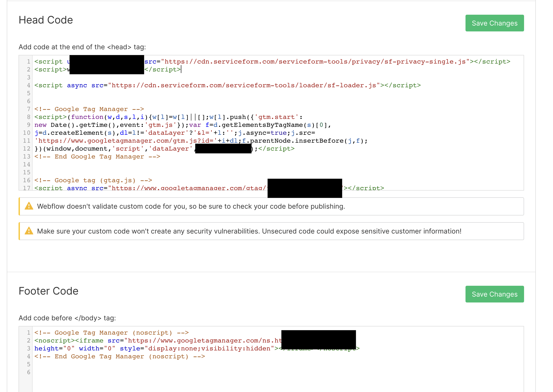Click the footer "<!-- Google Tag Manager (noscript) -->" comment
Viewport: 553px width, 392px height.
(x=111, y=332)
